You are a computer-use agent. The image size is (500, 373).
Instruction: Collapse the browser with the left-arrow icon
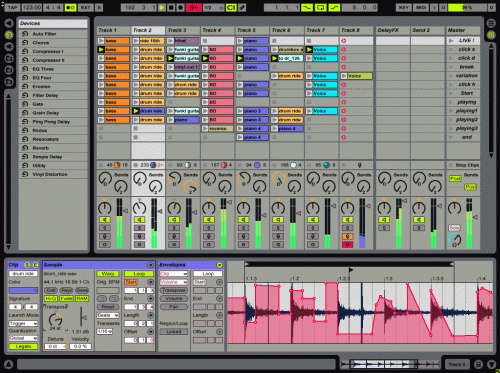9,23
